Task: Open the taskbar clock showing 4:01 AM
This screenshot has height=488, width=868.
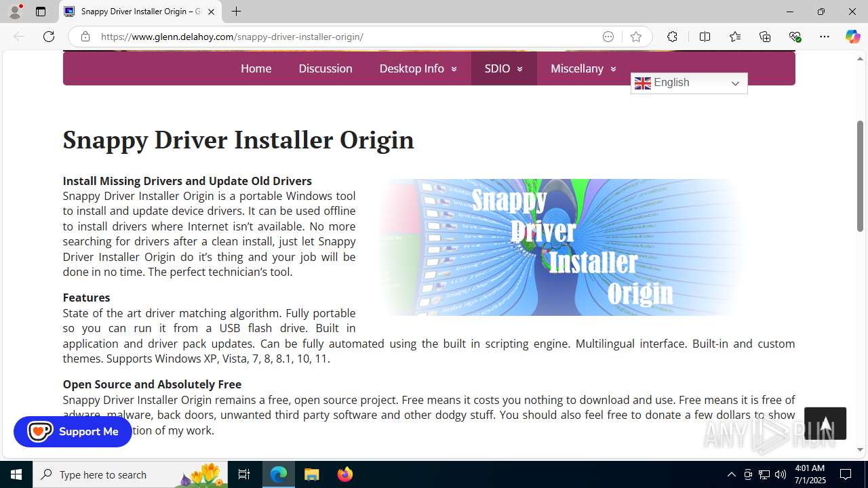Action: point(810,474)
